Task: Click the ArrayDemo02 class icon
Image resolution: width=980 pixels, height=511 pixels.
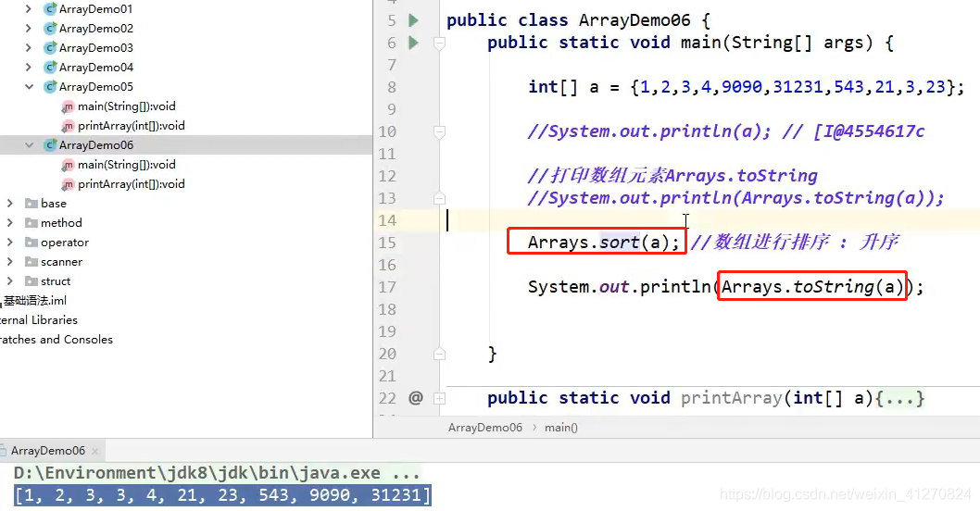Action: (x=50, y=29)
